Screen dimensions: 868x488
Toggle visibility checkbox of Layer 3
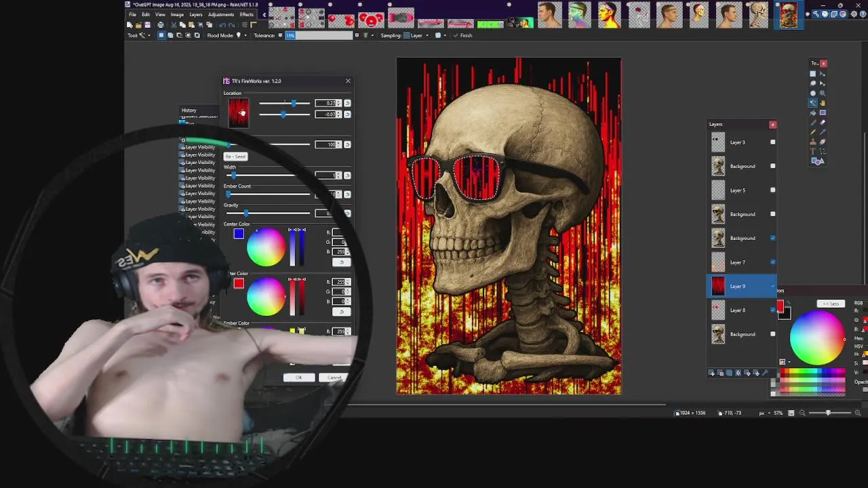[x=773, y=142]
